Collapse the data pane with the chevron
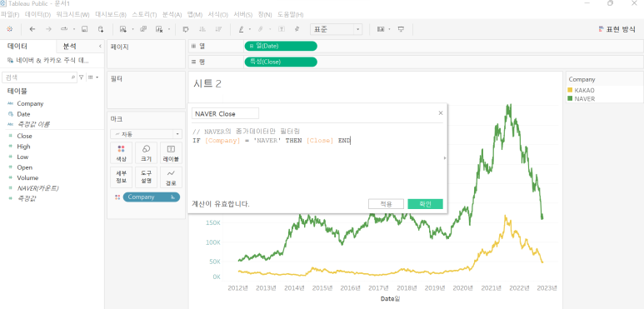The image size is (644, 309). point(100,47)
